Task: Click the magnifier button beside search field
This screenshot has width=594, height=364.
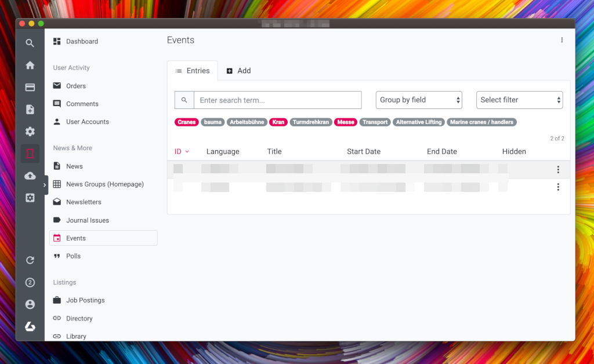Action: (184, 100)
